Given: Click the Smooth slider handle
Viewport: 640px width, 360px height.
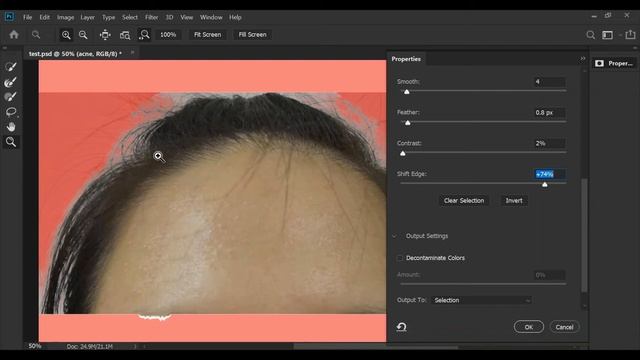Looking at the screenshot, I should (407, 92).
